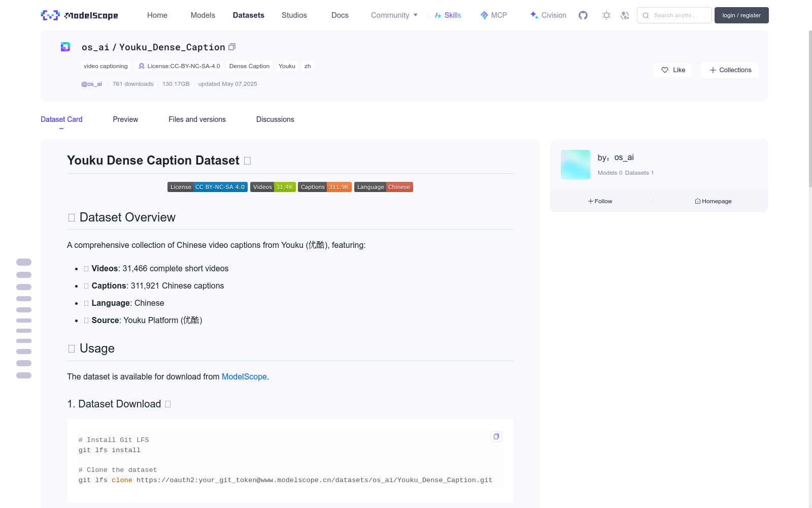Click the Language Chinese badge

point(384,187)
